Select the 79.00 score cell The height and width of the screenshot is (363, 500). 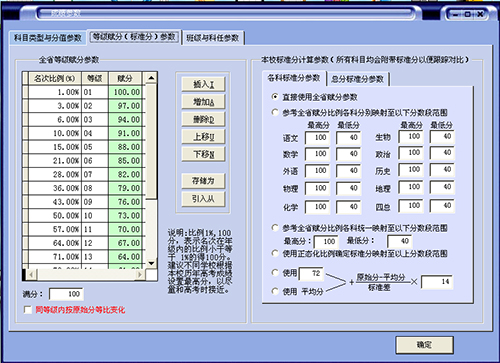pyautogui.click(x=125, y=188)
